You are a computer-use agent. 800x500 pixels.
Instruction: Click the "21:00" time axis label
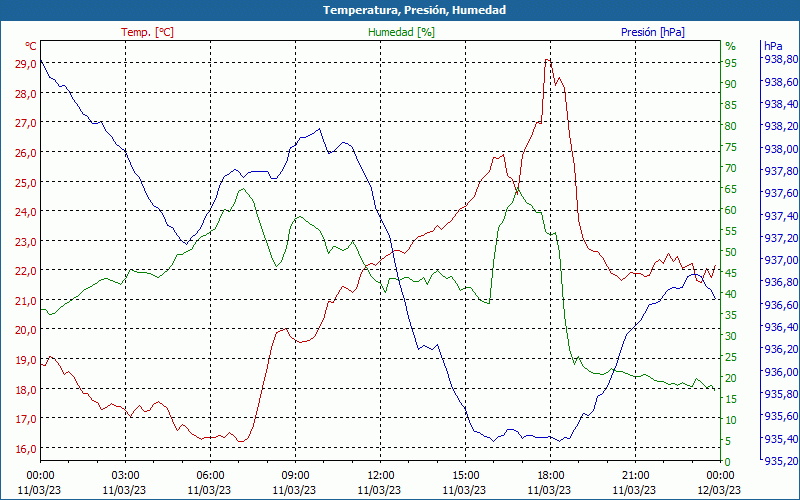(x=635, y=476)
